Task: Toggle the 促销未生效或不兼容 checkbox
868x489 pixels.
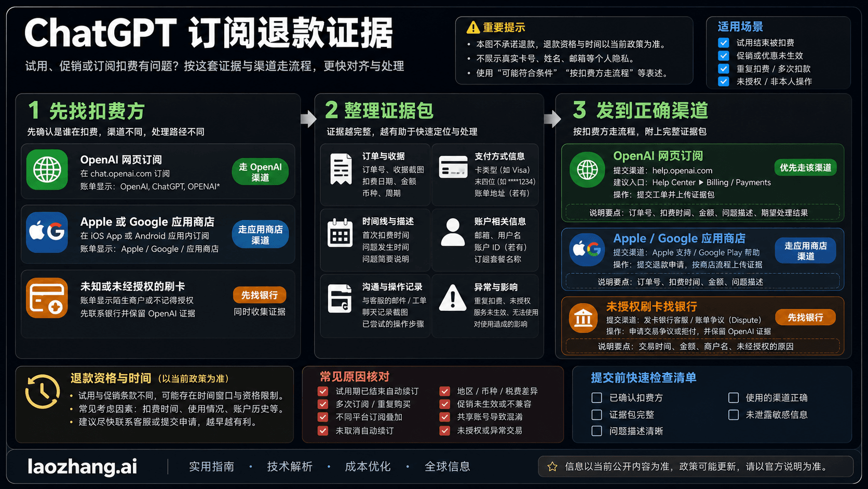Action: pyautogui.click(x=444, y=404)
